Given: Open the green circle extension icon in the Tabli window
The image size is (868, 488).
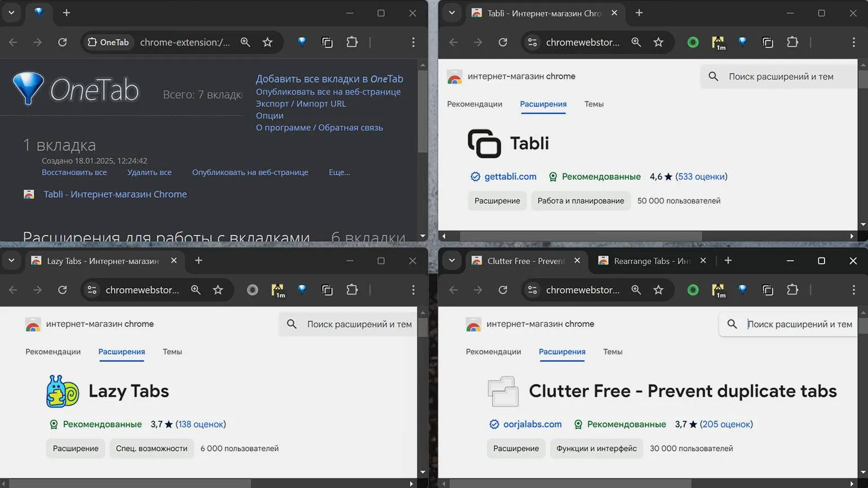Looking at the screenshot, I should pyautogui.click(x=693, y=42).
